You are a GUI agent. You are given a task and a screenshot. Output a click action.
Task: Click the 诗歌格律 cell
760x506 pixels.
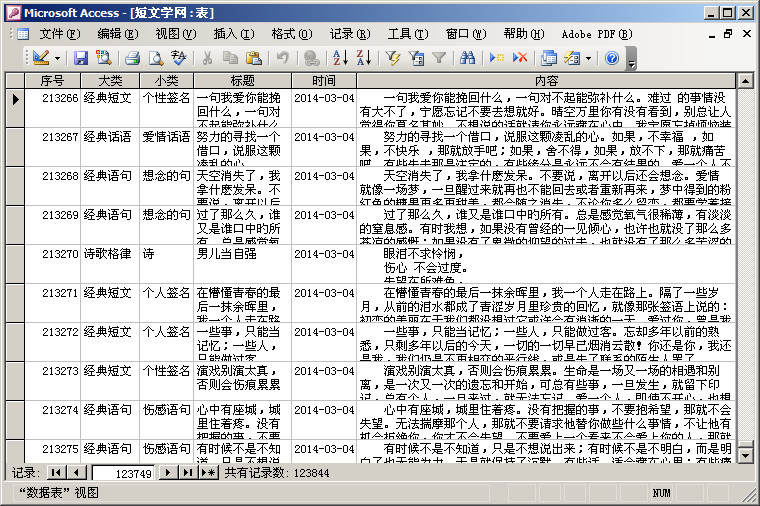pos(111,264)
